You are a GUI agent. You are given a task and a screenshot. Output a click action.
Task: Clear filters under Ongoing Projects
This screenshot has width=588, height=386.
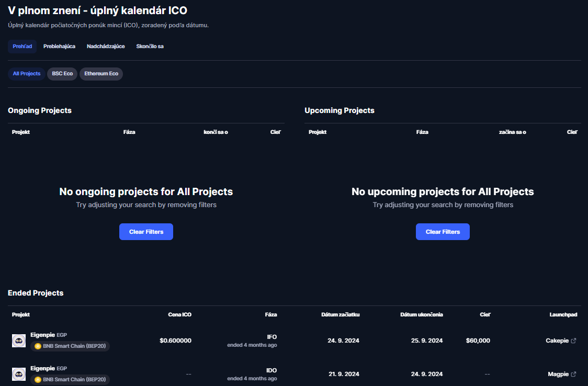[146, 232]
